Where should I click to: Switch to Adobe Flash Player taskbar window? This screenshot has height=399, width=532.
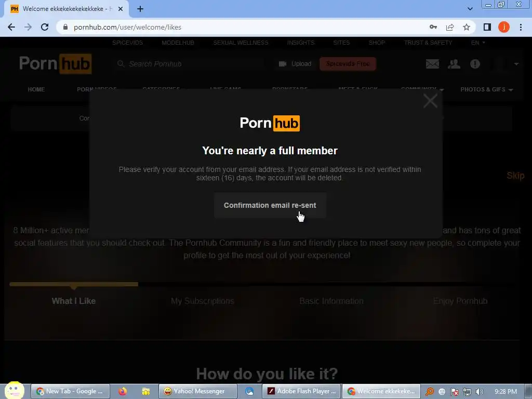click(302, 391)
